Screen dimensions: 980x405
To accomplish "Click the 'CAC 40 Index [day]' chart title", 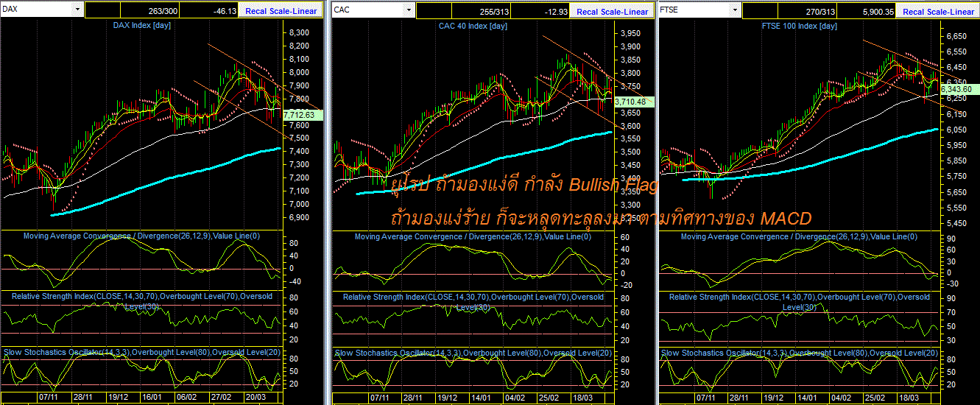I will [x=472, y=26].
